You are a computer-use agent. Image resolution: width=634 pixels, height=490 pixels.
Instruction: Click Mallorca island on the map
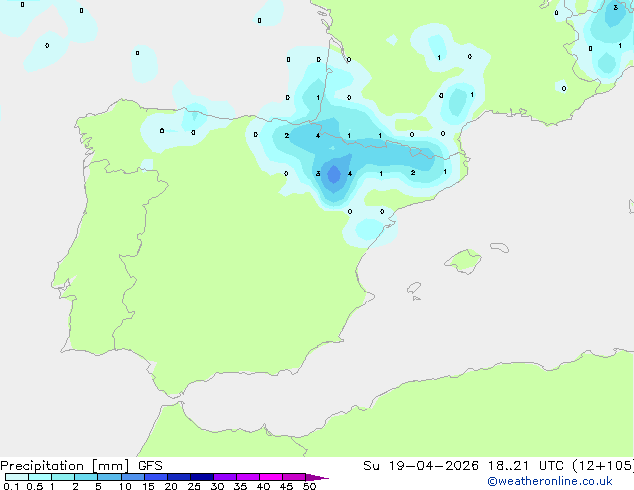coord(463,262)
